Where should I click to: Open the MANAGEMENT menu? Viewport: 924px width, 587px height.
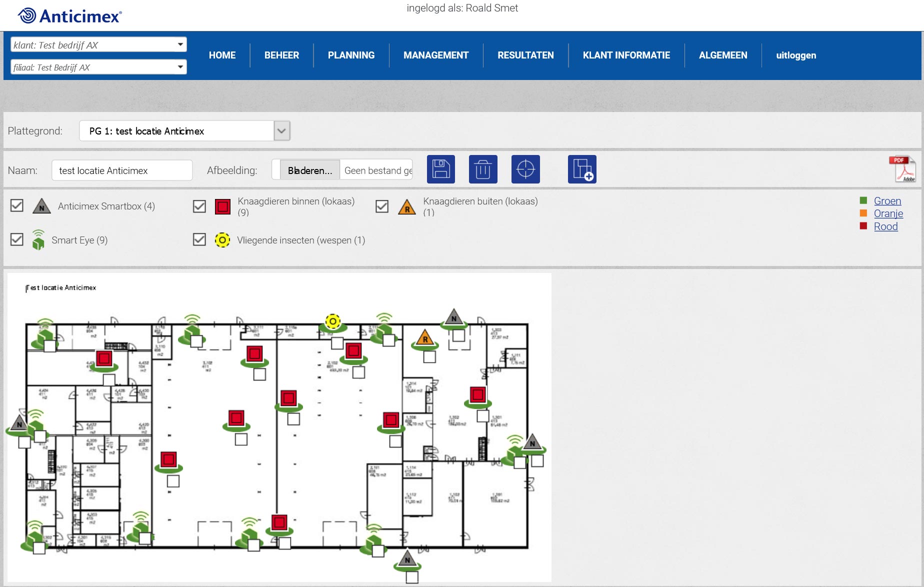click(436, 55)
